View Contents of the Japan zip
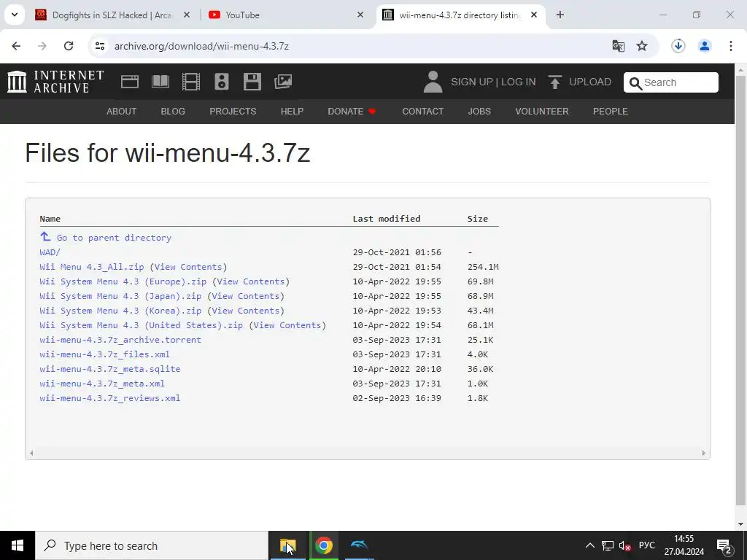The height and width of the screenshot is (560, 747). tap(246, 296)
